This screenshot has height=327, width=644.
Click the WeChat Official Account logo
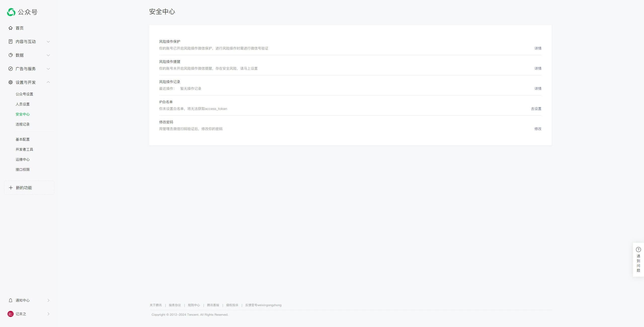[11, 12]
